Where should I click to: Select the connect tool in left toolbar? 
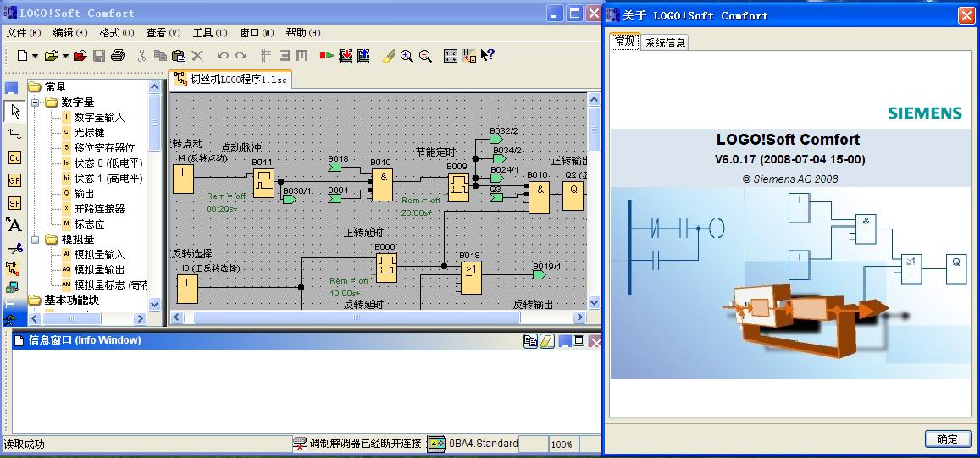coord(14,135)
